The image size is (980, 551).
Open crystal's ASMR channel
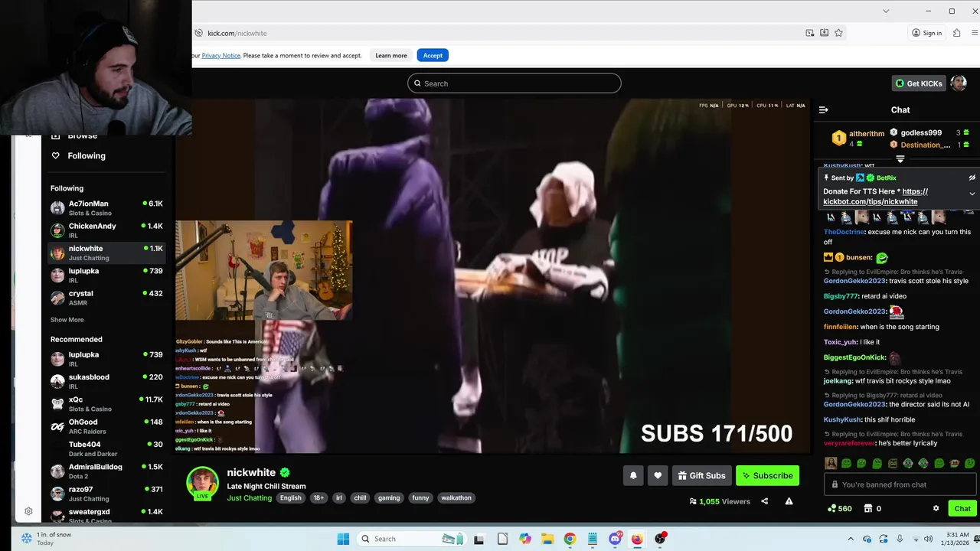(x=106, y=298)
